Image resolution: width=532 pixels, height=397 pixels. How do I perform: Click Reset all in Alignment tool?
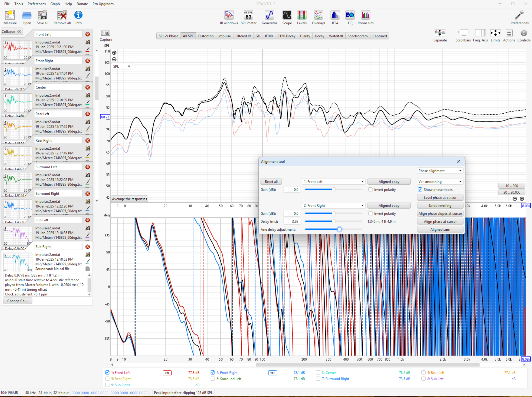tap(271, 182)
